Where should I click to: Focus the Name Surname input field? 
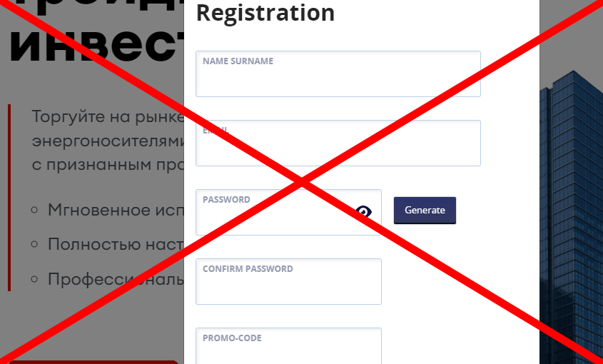338,74
